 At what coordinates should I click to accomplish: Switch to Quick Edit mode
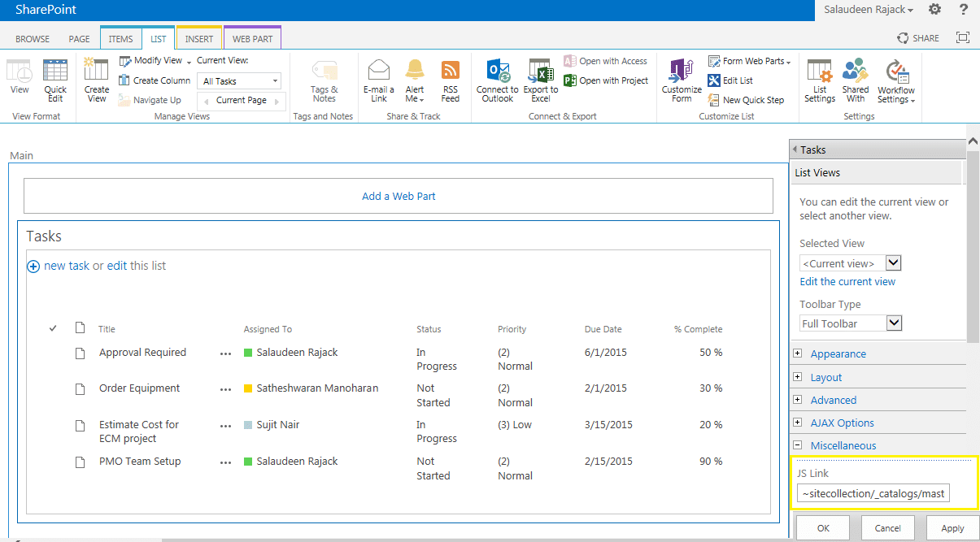pyautogui.click(x=54, y=77)
